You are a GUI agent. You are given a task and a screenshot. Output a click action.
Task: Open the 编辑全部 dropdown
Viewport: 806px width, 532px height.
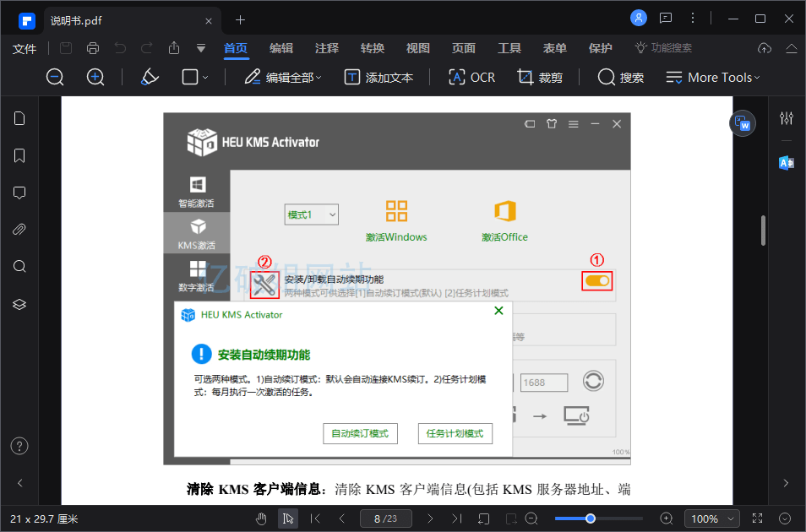(x=283, y=78)
